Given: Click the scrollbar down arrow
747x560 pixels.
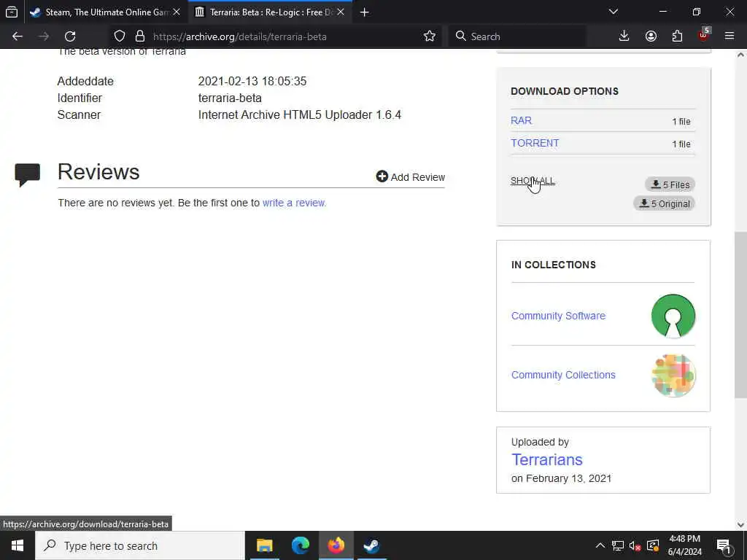Looking at the screenshot, I should point(740,525).
